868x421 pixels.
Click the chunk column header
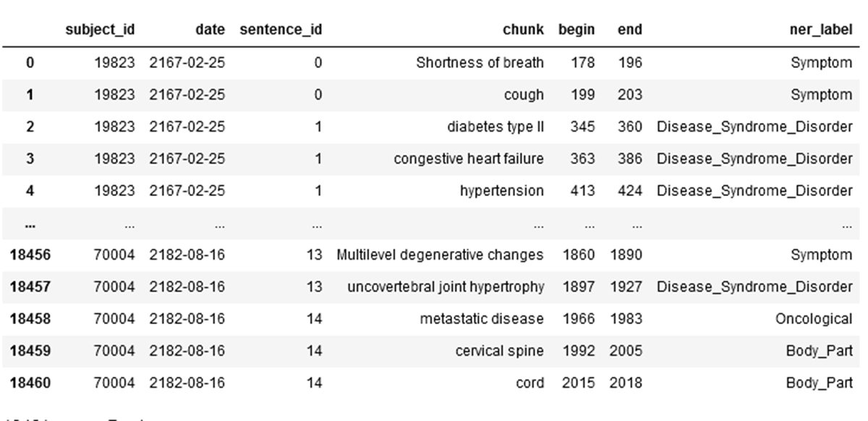click(523, 30)
